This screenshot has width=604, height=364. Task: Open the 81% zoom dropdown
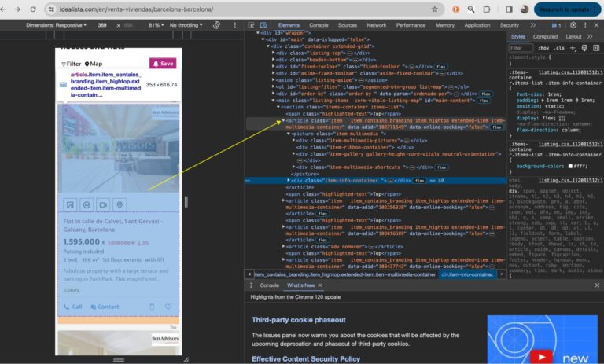coord(156,25)
